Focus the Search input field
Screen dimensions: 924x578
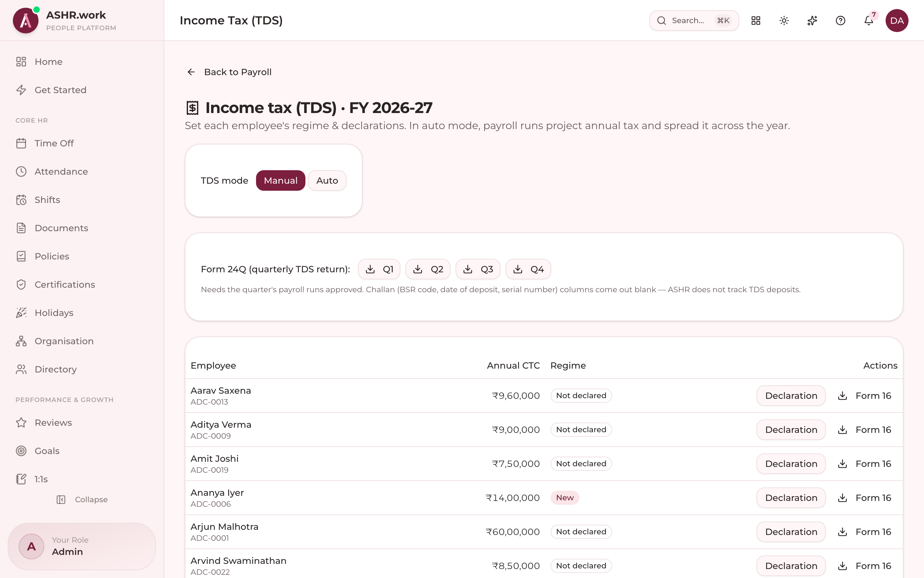(694, 21)
